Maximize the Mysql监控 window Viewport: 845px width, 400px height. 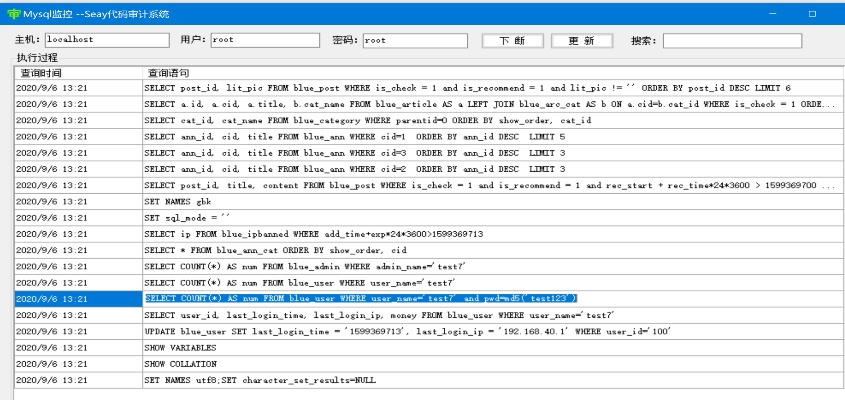812,14
